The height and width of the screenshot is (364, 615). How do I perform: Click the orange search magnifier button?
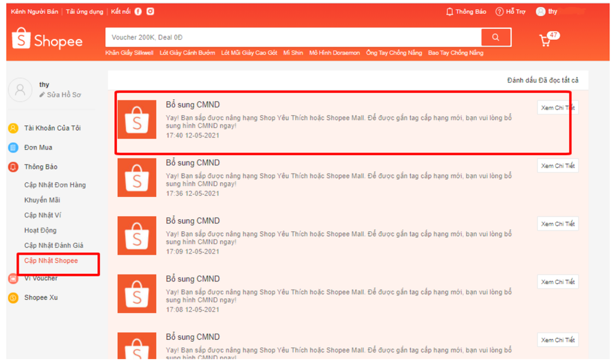[495, 37]
